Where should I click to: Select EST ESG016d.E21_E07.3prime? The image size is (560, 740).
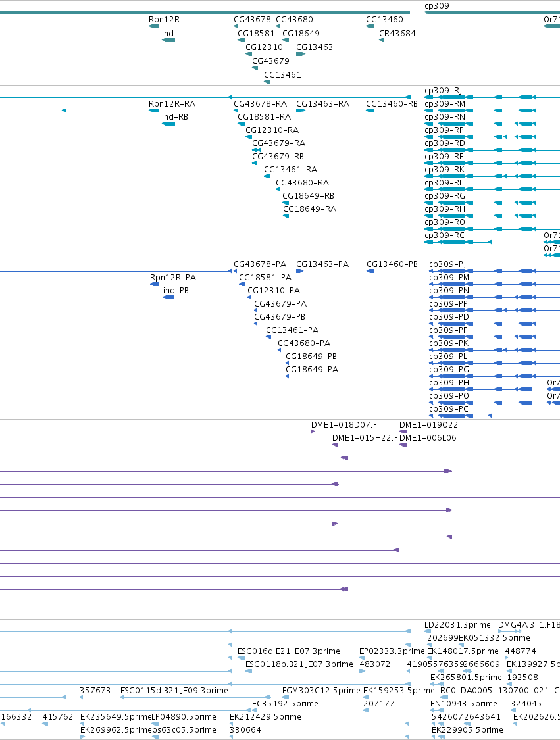click(288, 651)
